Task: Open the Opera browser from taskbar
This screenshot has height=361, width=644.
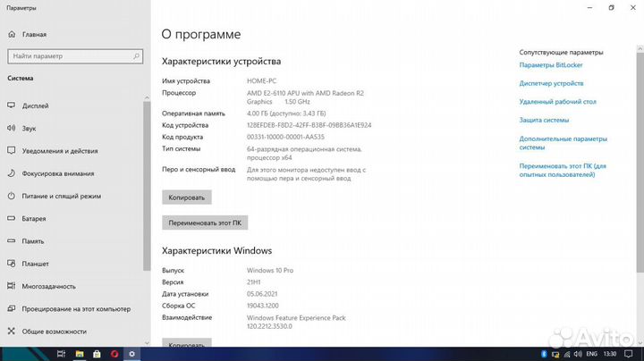Action: click(114, 354)
